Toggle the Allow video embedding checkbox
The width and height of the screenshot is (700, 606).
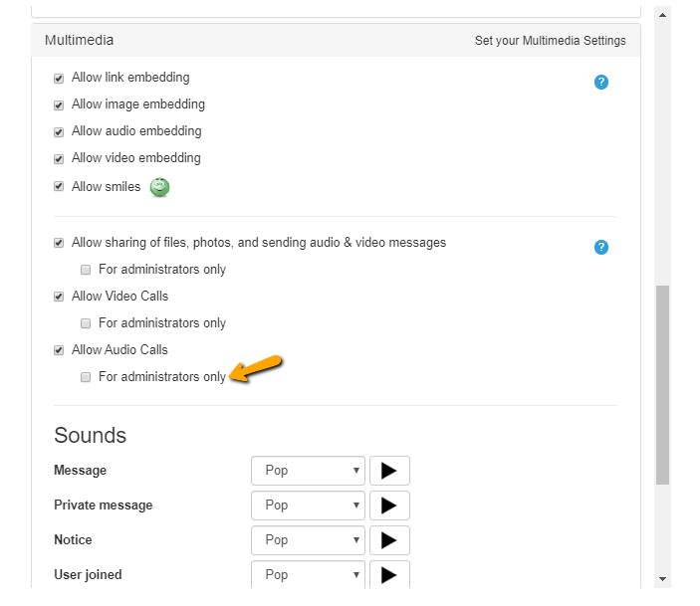pyautogui.click(x=59, y=159)
